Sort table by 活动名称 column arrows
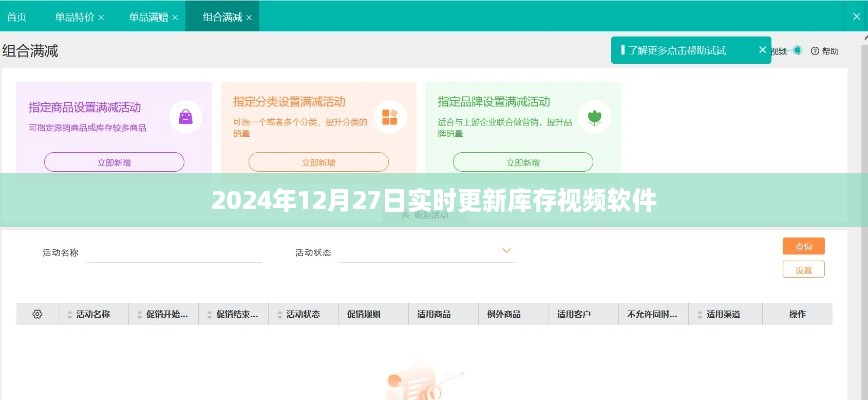 pos(70,315)
